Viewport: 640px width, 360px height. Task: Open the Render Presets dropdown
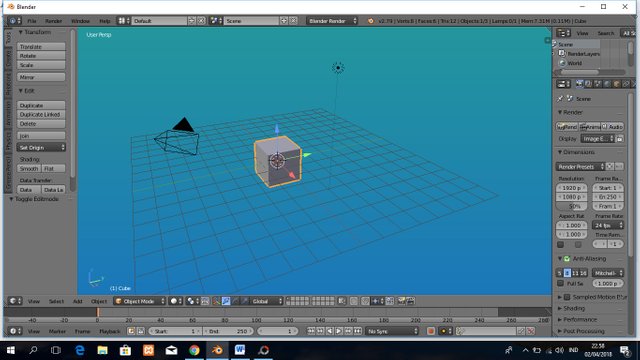580,167
